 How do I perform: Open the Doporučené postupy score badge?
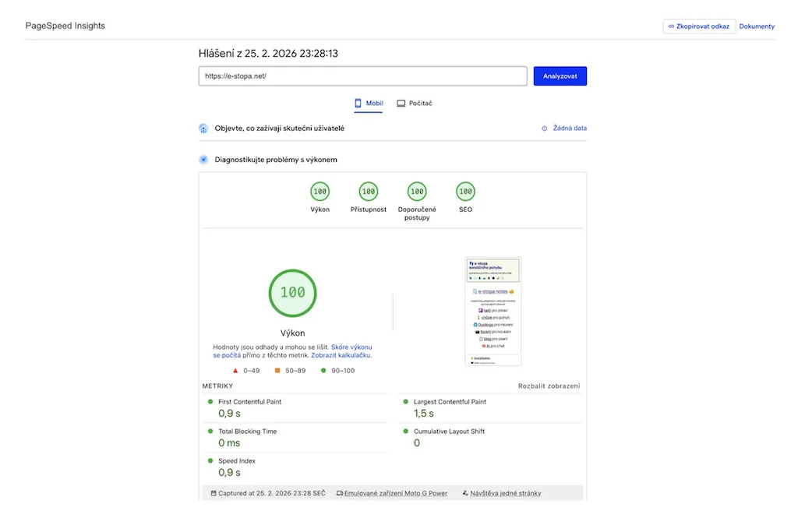tap(416, 190)
